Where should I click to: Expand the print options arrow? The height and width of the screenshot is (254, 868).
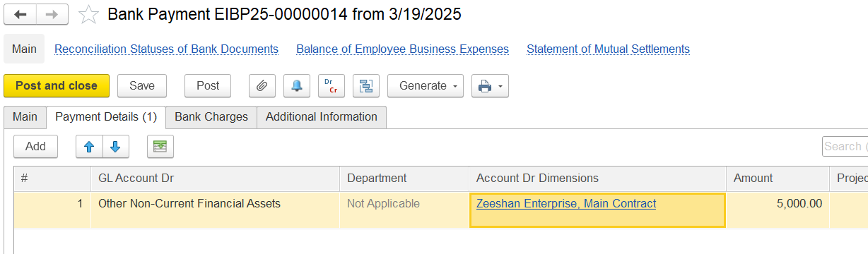coord(500,86)
